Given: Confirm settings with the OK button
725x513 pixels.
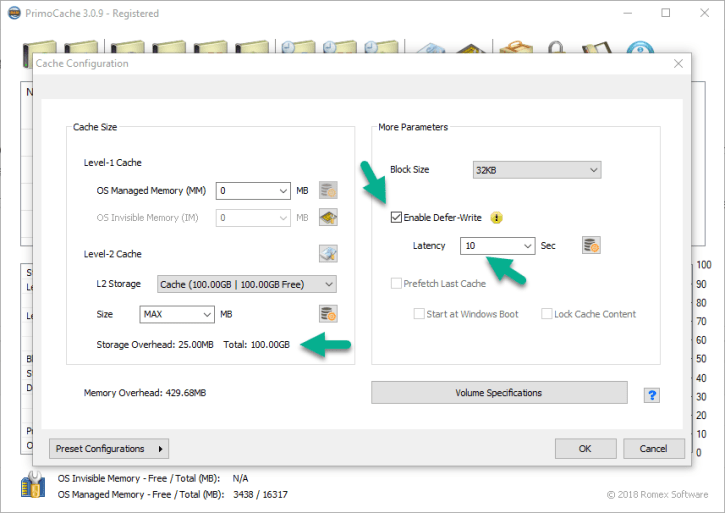Looking at the screenshot, I should [x=584, y=448].
